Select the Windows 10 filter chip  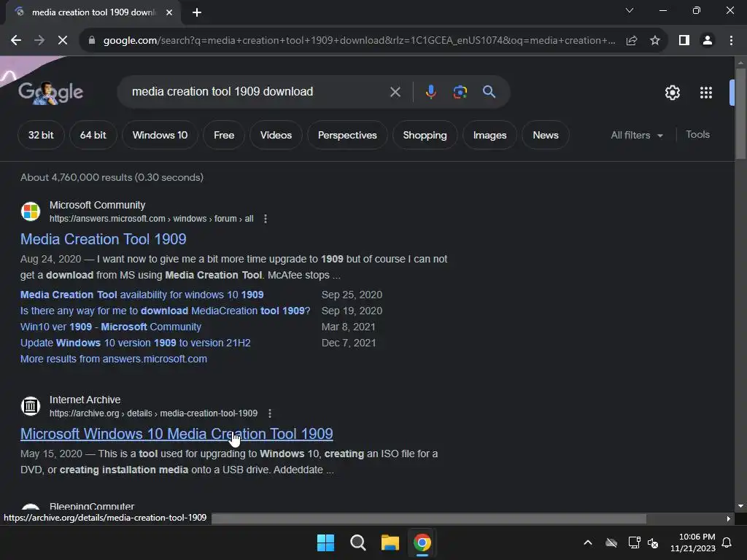pyautogui.click(x=160, y=135)
